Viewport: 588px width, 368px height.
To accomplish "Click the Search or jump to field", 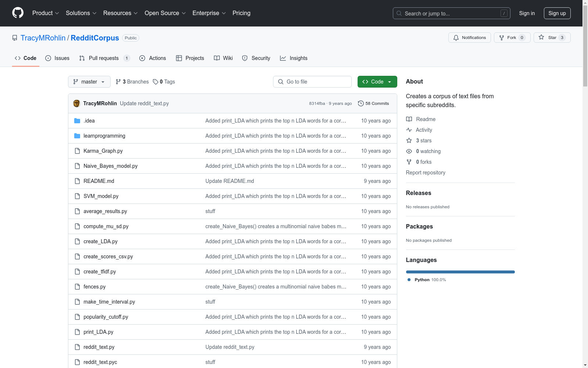I will pyautogui.click(x=452, y=13).
